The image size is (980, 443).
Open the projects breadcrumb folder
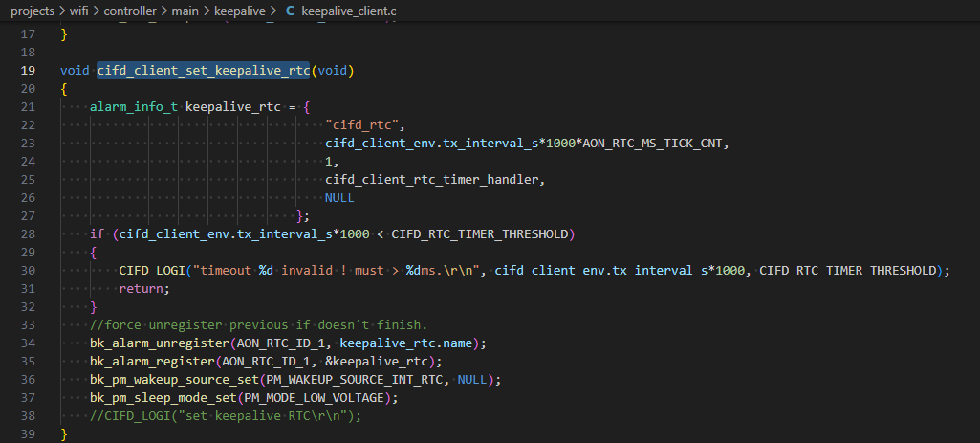click(33, 11)
